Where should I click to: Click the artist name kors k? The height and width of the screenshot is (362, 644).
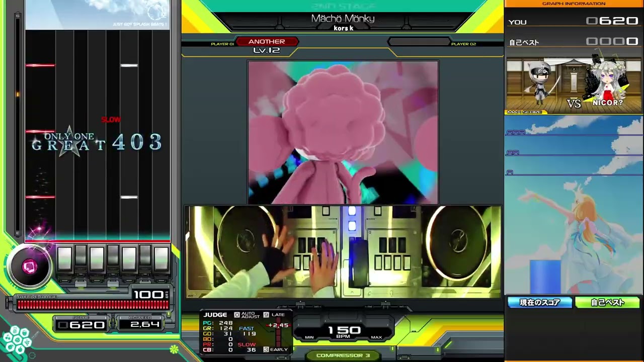[x=343, y=28]
